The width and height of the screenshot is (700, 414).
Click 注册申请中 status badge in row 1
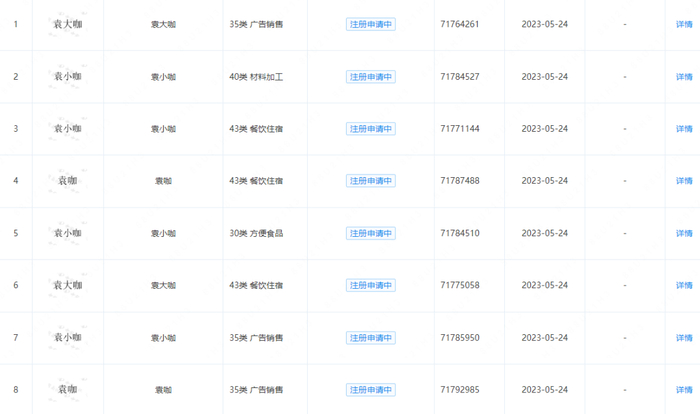pyautogui.click(x=371, y=24)
